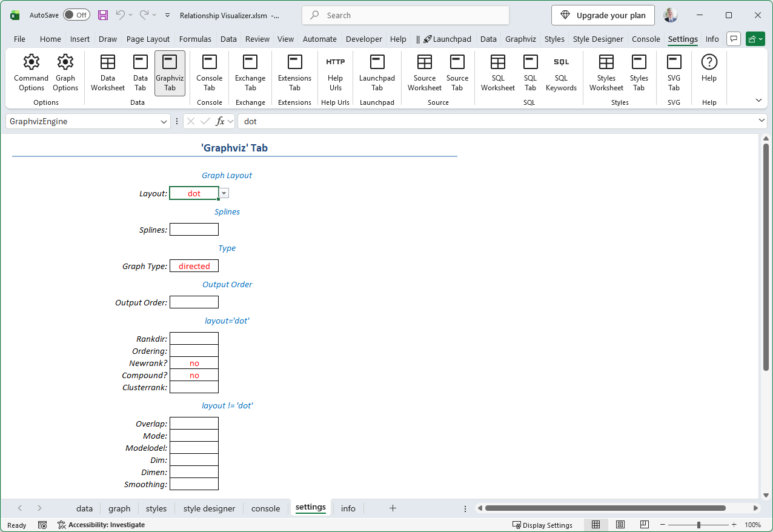Click the HTTP Help Urls icon
The width and height of the screenshot is (773, 532).
click(336, 62)
